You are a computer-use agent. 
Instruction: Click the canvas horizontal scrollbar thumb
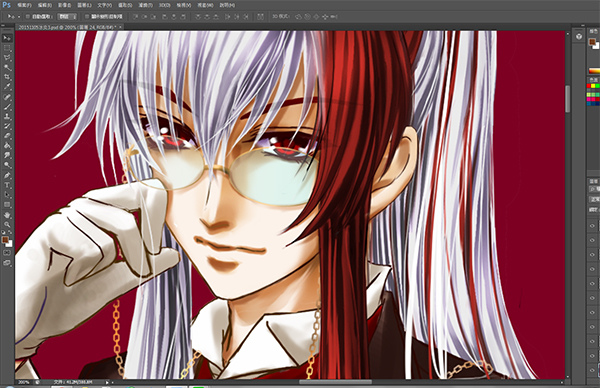click(x=335, y=382)
